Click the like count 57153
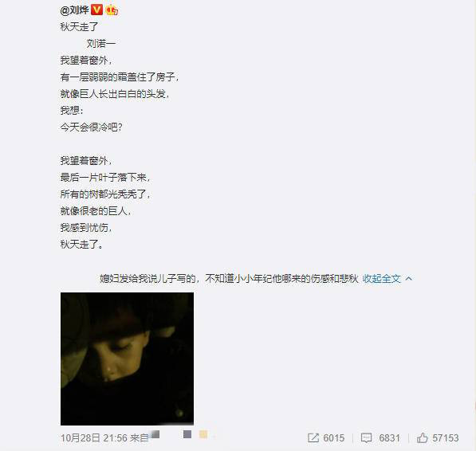 pos(446,438)
